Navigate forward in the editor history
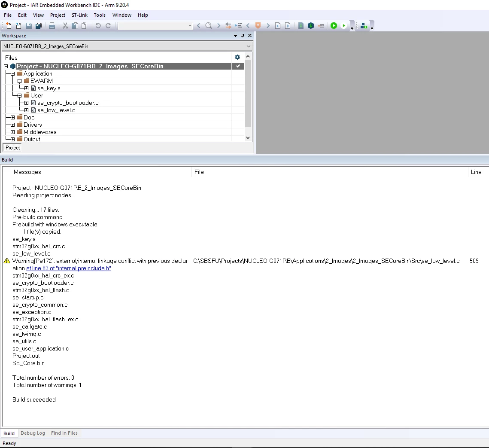This screenshot has width=489, height=448. click(288, 26)
